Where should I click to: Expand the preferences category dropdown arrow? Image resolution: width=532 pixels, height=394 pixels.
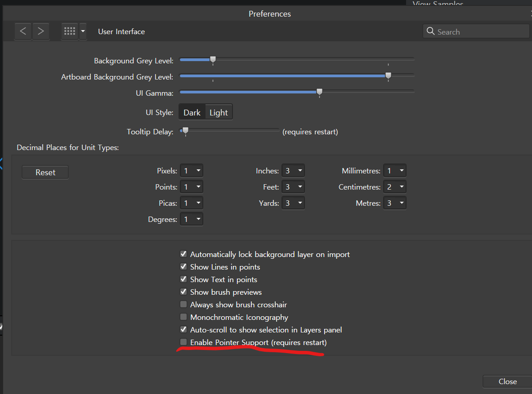click(83, 31)
